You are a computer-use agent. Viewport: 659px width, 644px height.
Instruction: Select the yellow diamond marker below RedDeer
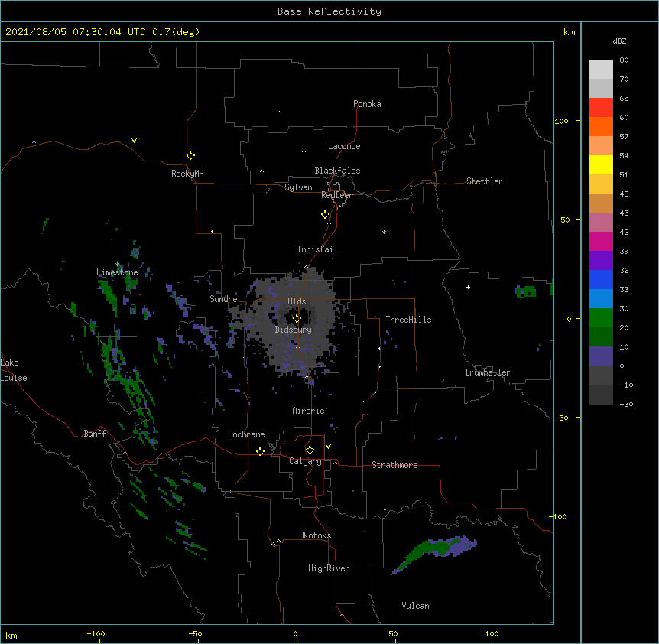326,215
